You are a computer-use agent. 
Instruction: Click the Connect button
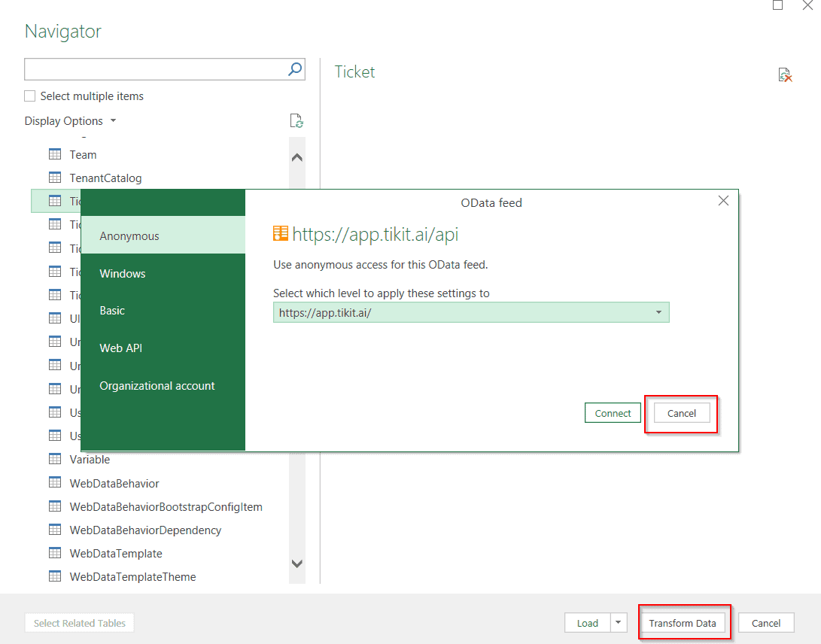pyautogui.click(x=613, y=412)
